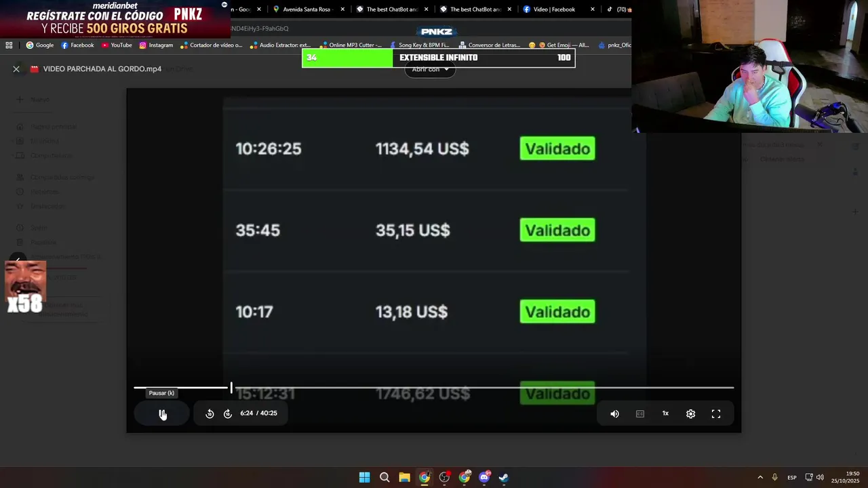
Task: Open system volume from the tray
Action: click(x=820, y=477)
